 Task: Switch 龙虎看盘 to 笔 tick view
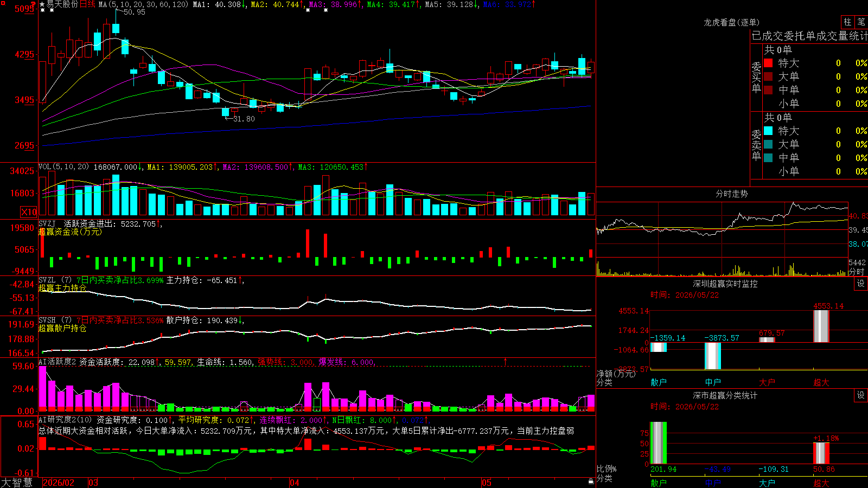click(861, 22)
